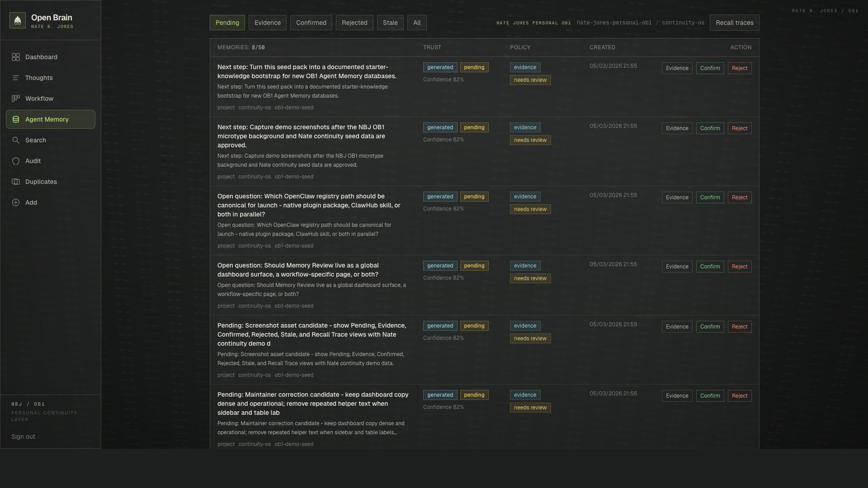Confirm the Screenshot asset candidate memory
The image size is (868, 488).
point(710,327)
